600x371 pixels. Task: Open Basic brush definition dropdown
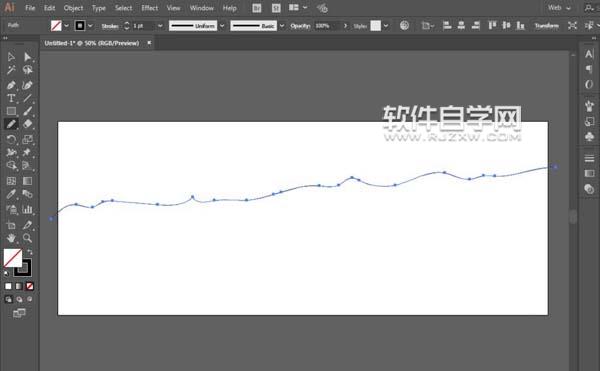[x=282, y=26]
